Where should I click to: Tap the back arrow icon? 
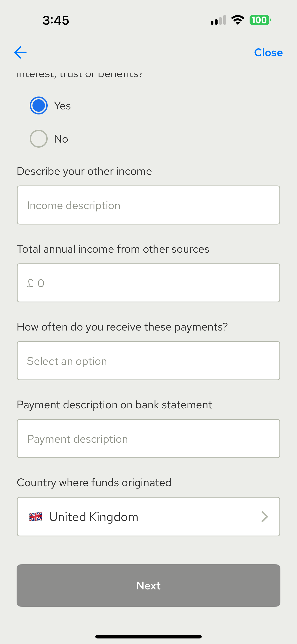click(x=20, y=53)
